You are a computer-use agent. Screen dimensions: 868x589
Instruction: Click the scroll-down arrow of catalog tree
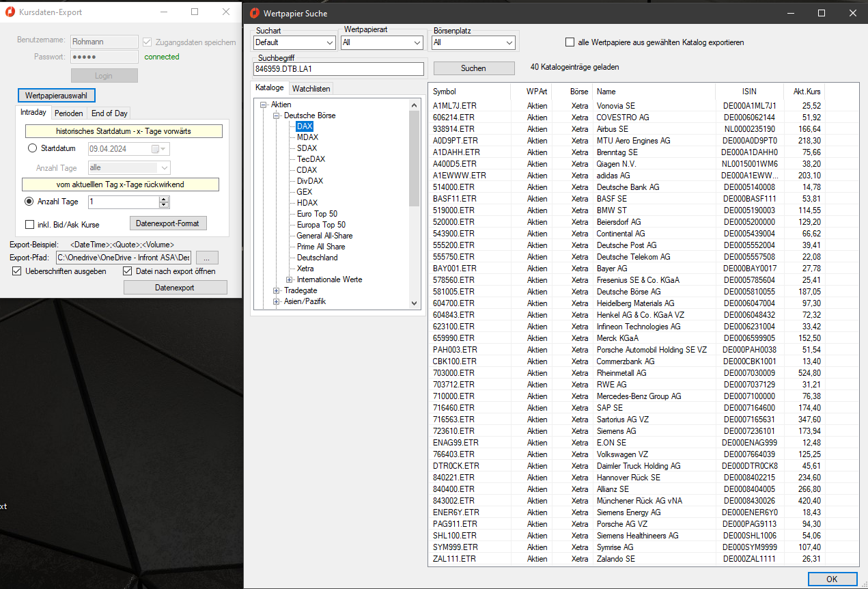pos(415,303)
